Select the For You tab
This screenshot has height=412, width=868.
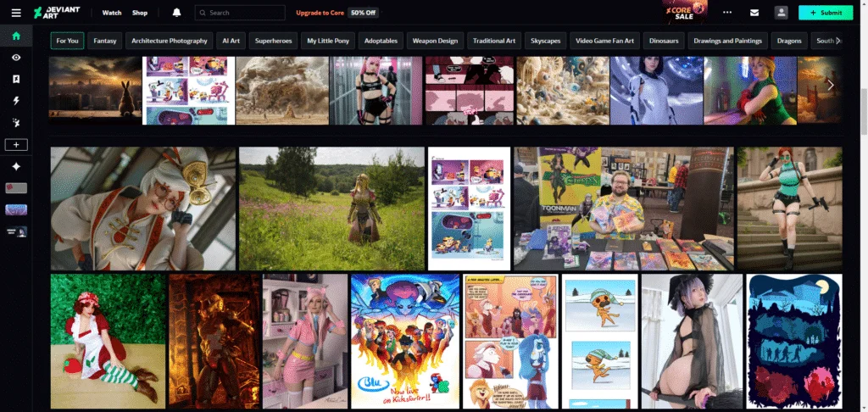(67, 41)
